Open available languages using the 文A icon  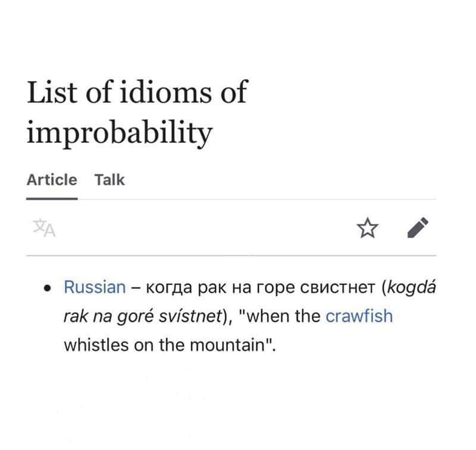click(x=44, y=228)
